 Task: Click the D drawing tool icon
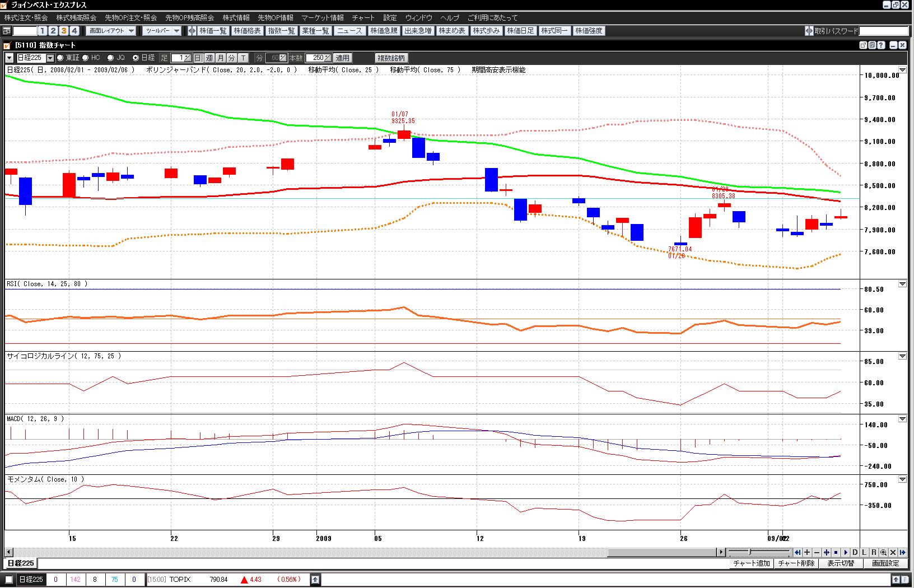855,552
